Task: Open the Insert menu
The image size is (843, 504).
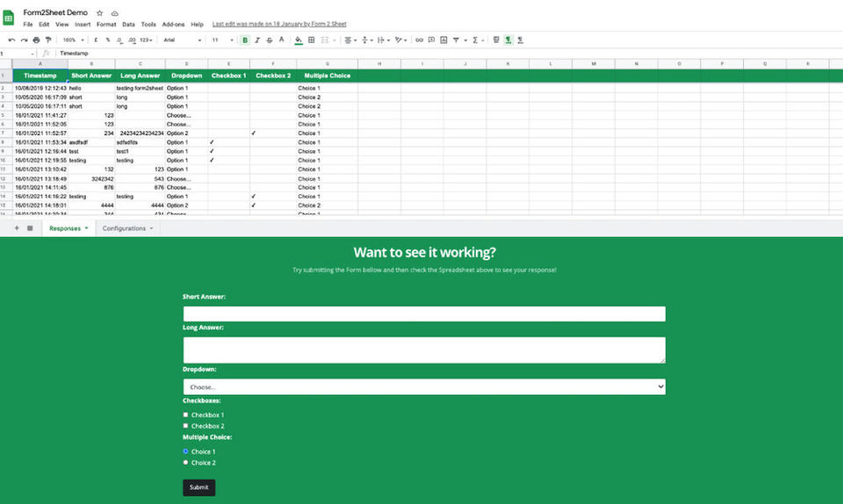Action: [83, 25]
